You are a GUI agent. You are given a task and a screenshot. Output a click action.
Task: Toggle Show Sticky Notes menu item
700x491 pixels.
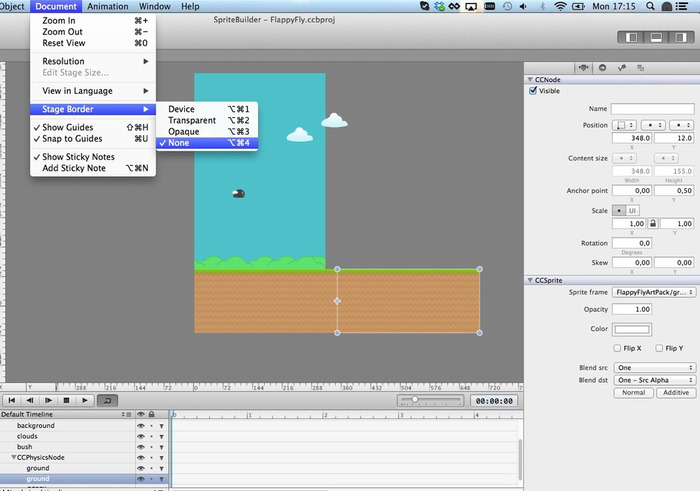[x=93, y=157]
